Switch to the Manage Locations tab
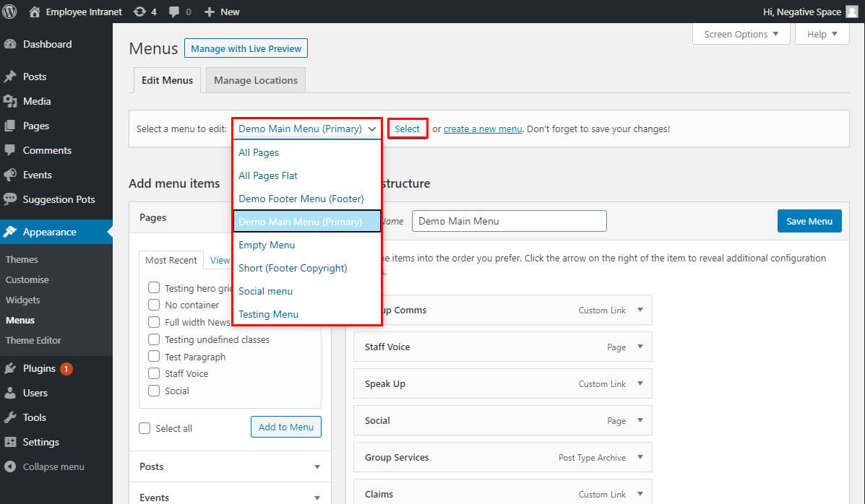The image size is (865, 504). (256, 80)
